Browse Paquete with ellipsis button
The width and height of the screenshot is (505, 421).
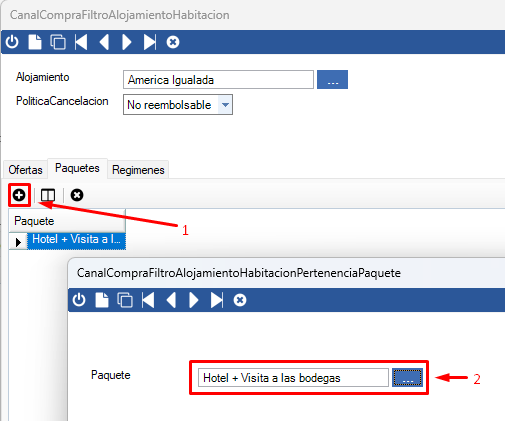407,378
